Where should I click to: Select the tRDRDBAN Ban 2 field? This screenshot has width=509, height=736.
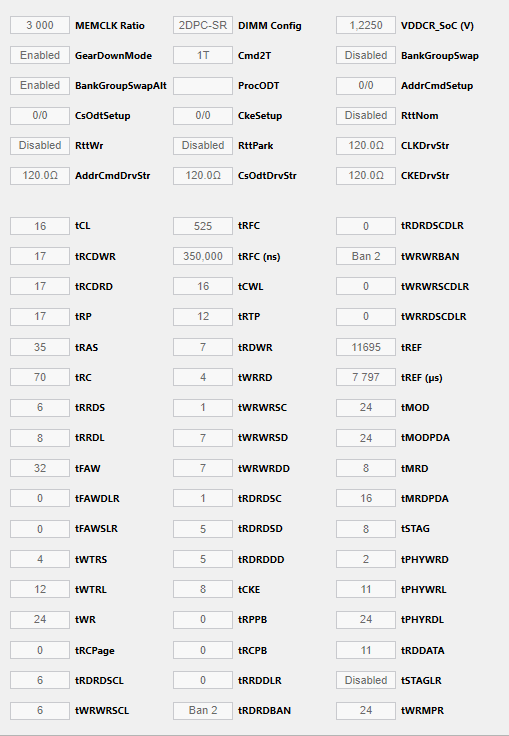pyautogui.click(x=203, y=710)
